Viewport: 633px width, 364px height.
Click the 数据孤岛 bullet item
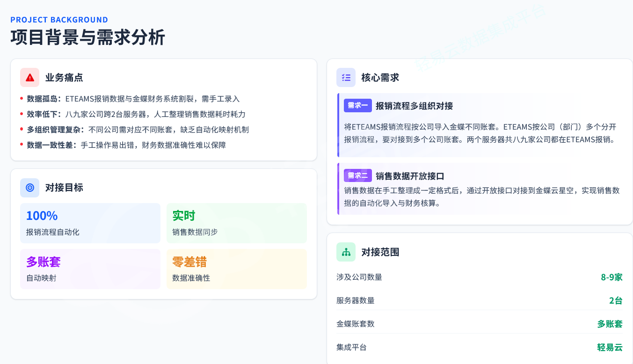pyautogui.click(x=133, y=99)
